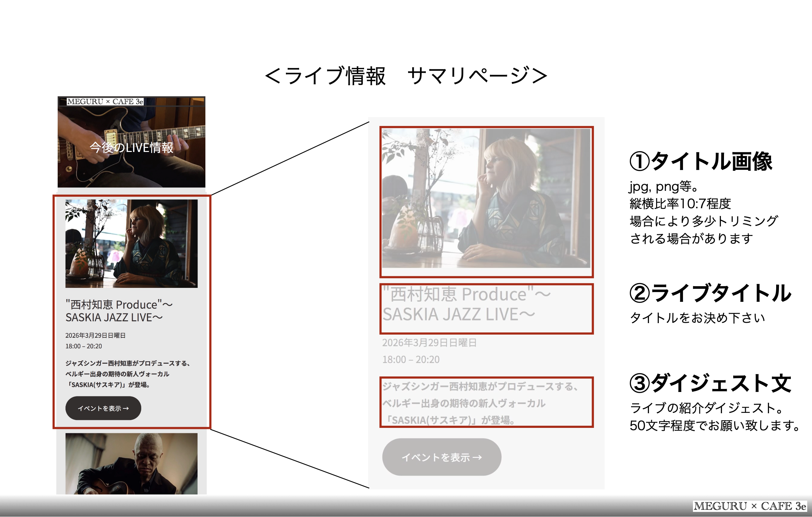
Task: Click the MEGURU × CAFE 3e logo on the banner
Action: pos(105,101)
